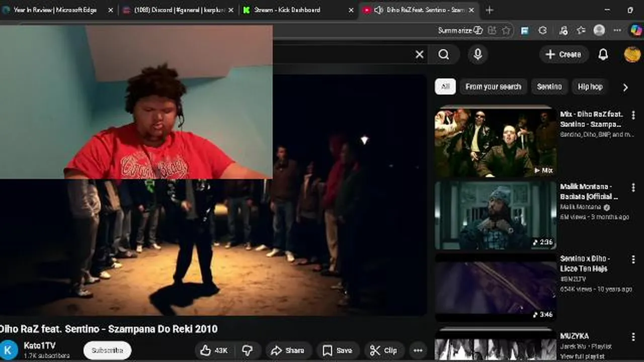
Task: Open the YouTube Create button
Action: pyautogui.click(x=563, y=54)
